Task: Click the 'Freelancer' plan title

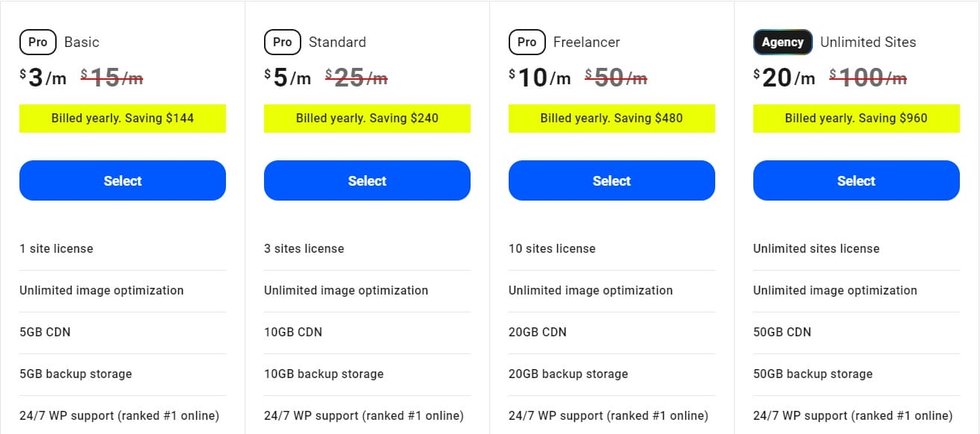Action: coord(586,43)
